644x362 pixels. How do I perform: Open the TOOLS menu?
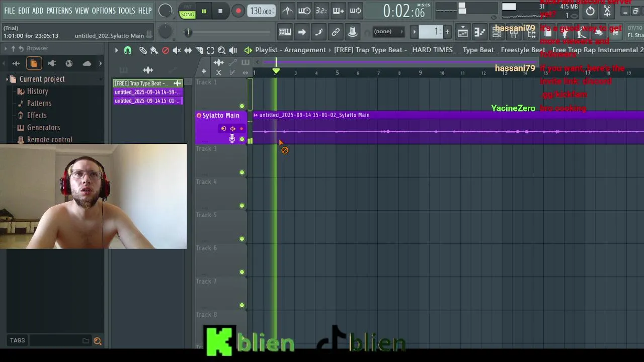(127, 11)
